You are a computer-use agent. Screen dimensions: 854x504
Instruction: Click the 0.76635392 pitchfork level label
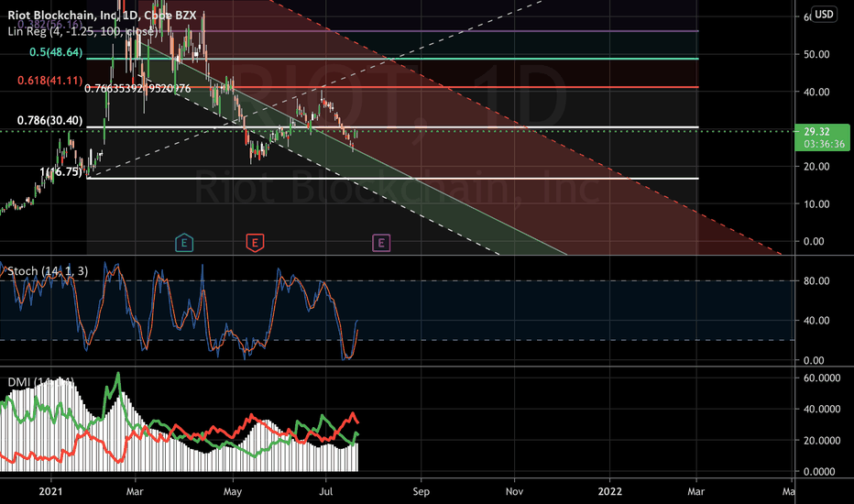[x=137, y=88]
